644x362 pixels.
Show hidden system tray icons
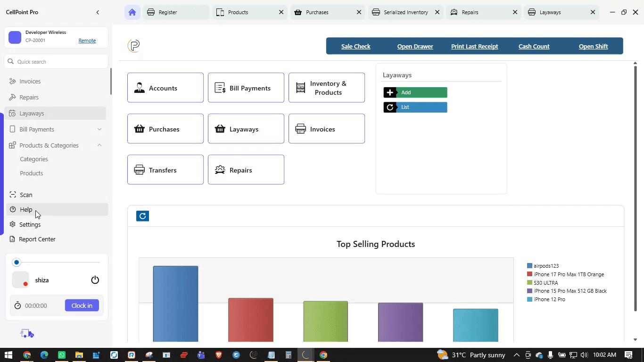coord(517,355)
